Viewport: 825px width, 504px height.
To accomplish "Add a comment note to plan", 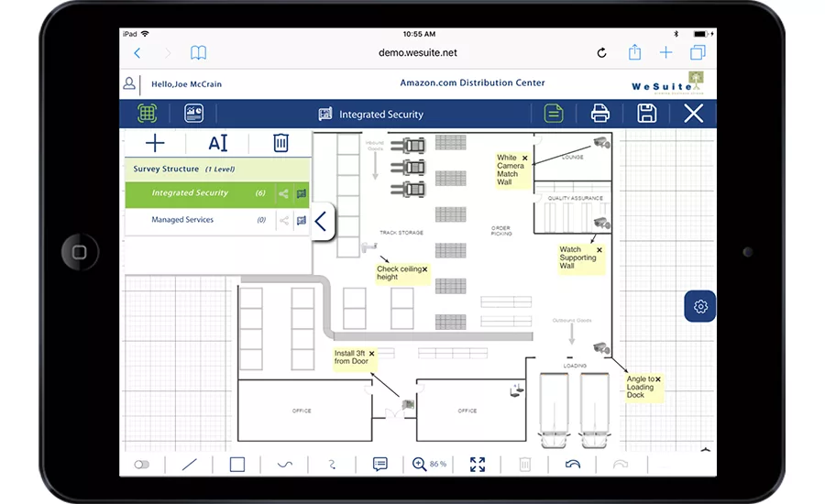I will (x=379, y=464).
